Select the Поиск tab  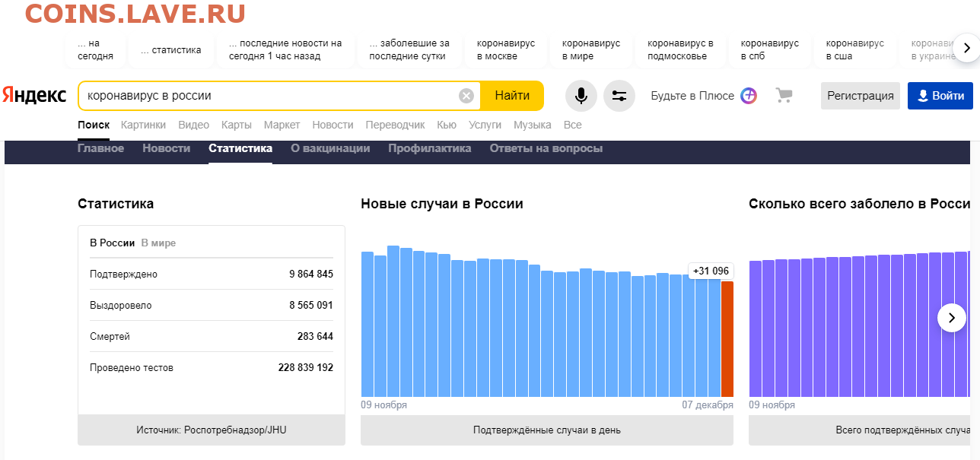[94, 125]
